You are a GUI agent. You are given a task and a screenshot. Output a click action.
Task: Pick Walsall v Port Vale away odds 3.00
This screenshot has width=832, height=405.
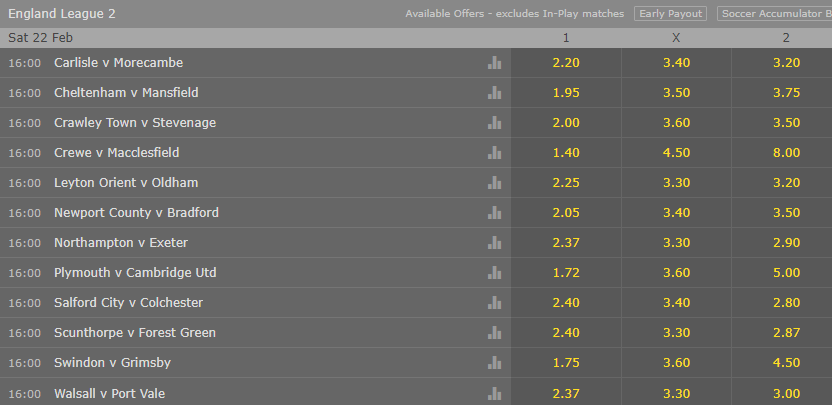pos(786,393)
